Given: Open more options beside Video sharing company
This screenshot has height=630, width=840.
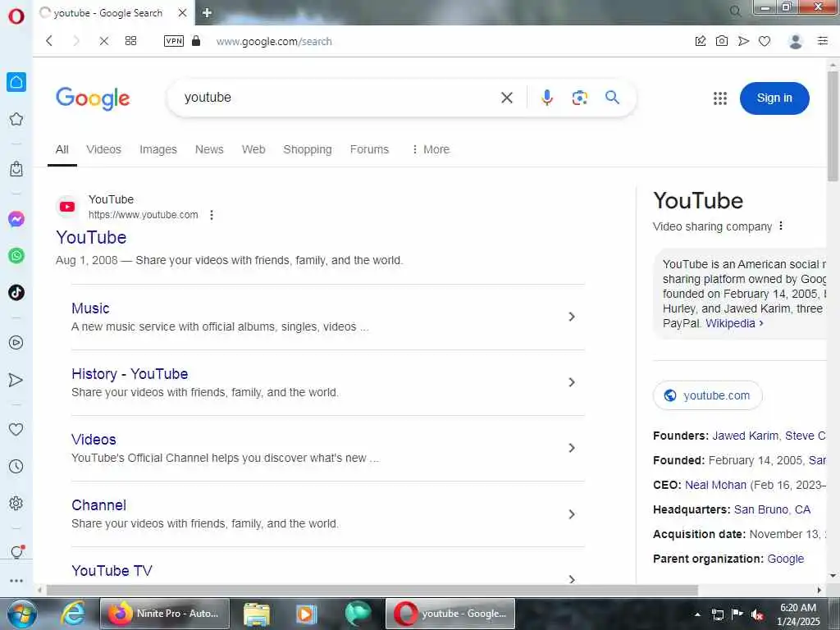Looking at the screenshot, I should [781, 226].
